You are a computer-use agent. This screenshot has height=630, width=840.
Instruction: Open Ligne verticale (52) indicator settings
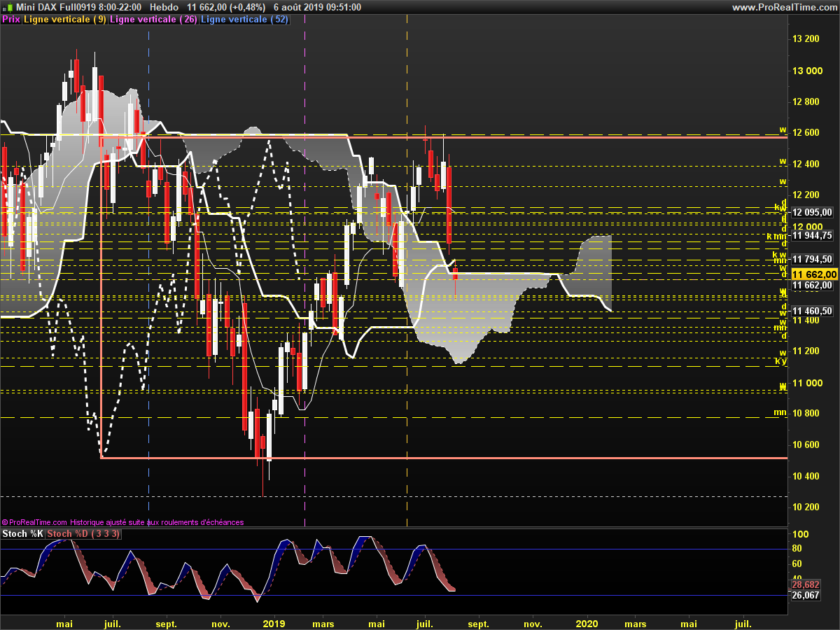point(244,20)
